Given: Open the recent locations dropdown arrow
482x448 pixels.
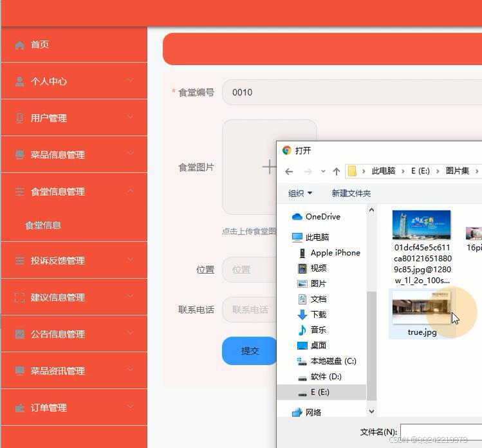Looking at the screenshot, I should 323,171.
